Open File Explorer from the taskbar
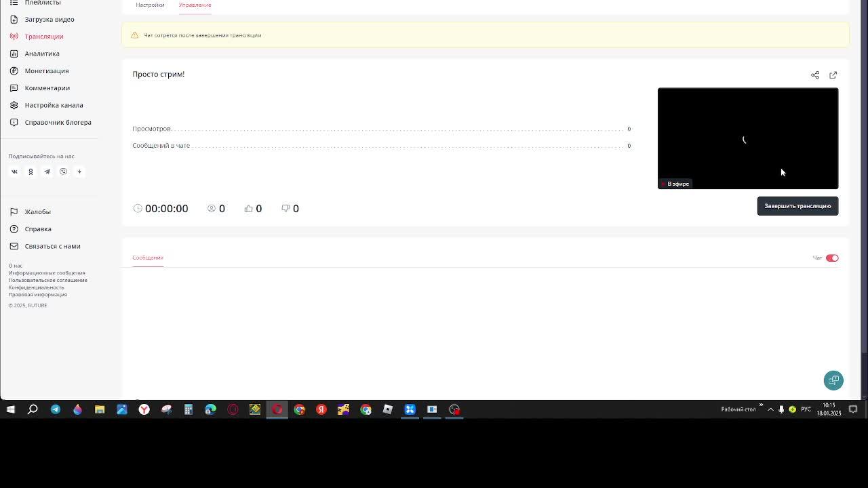 [x=100, y=409]
